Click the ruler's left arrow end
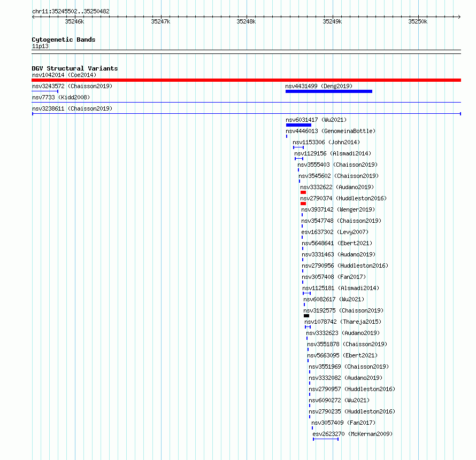Viewport: 476px width, 460px height. tap(33, 17)
